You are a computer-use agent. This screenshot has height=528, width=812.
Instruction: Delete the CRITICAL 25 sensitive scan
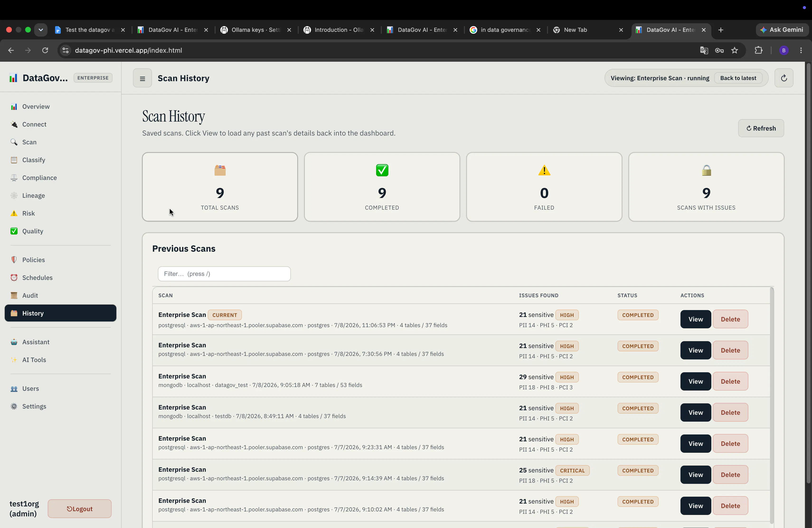tap(730, 475)
